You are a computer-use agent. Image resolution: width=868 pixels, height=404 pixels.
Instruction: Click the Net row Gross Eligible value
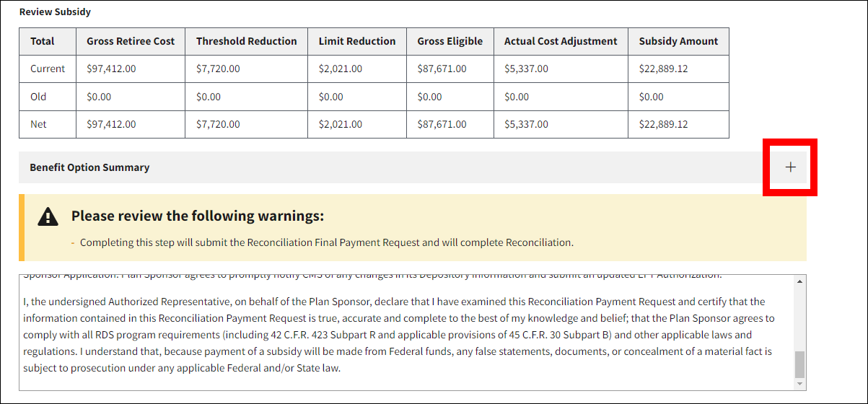[442, 124]
